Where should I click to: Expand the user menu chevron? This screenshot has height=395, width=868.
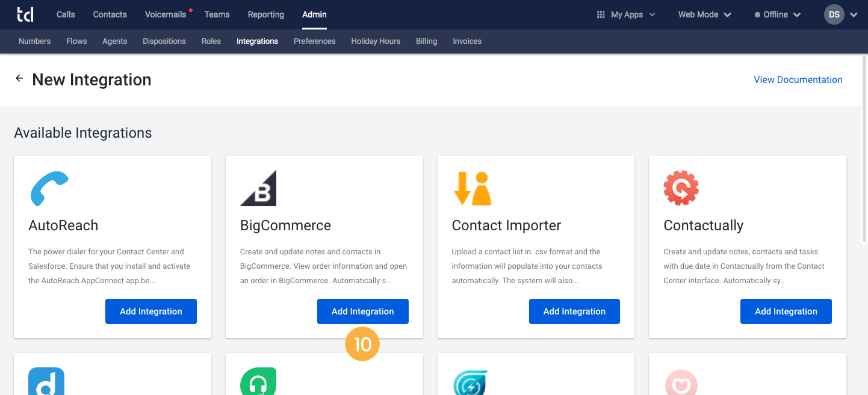pyautogui.click(x=854, y=15)
